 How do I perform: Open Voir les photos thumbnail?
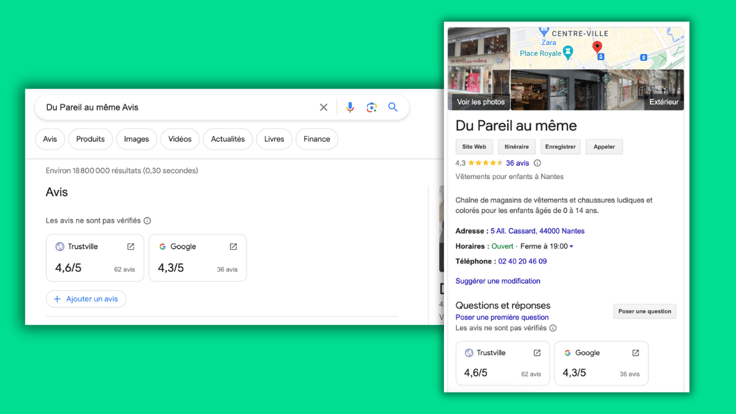pyautogui.click(x=479, y=69)
